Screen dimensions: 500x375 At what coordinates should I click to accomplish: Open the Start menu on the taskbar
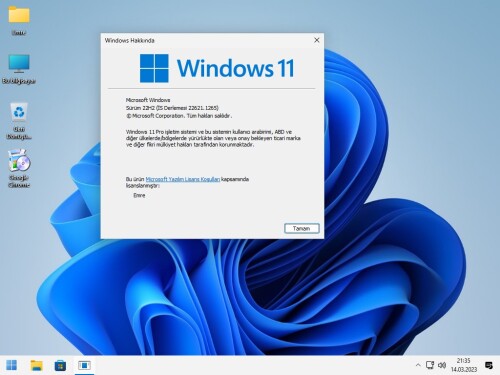click(x=12, y=365)
